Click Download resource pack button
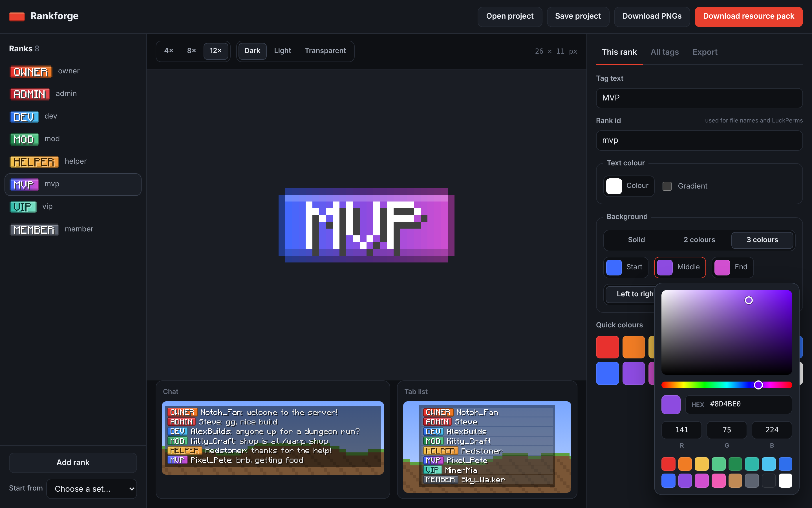Image resolution: width=812 pixels, height=508 pixels. tap(749, 16)
